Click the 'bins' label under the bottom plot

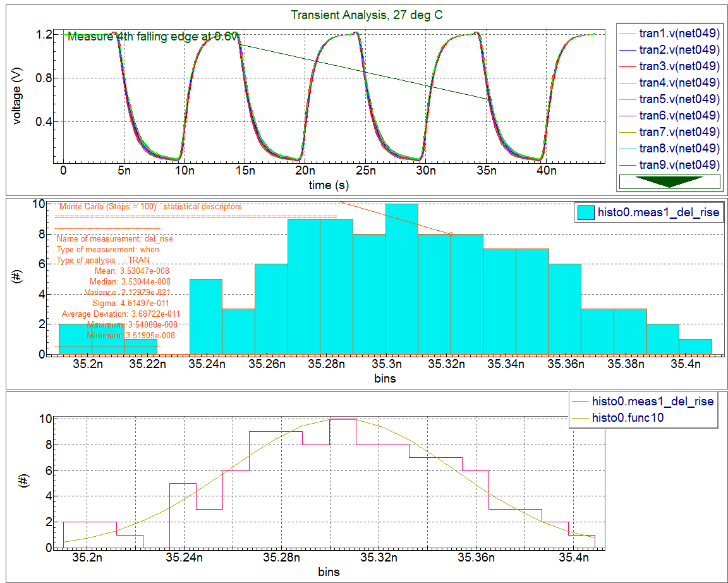(329, 572)
